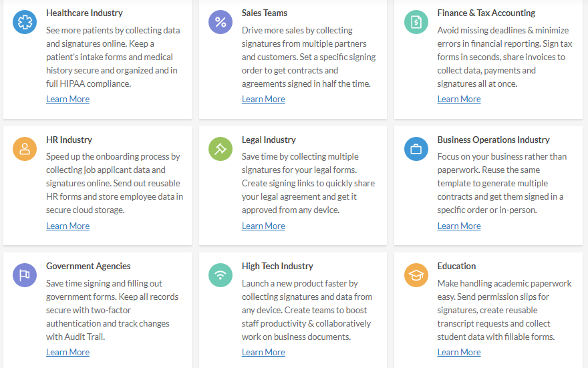Click the Finance & Tax Accounting dollar document icon
Screen dimensions: 588x368
tap(416, 22)
